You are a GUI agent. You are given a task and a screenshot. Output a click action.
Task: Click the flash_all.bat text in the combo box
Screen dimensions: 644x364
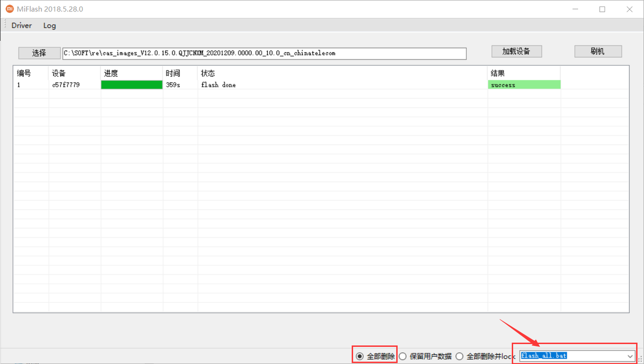pos(544,356)
